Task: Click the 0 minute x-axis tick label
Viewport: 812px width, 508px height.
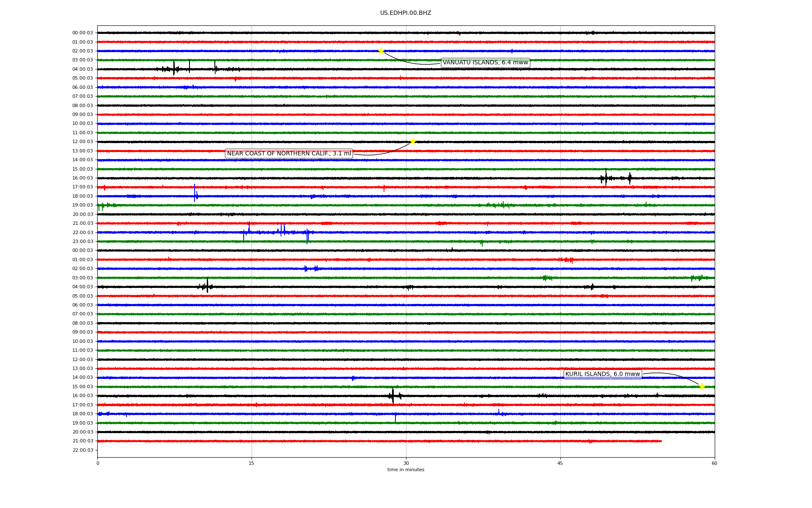Action: coord(98,463)
